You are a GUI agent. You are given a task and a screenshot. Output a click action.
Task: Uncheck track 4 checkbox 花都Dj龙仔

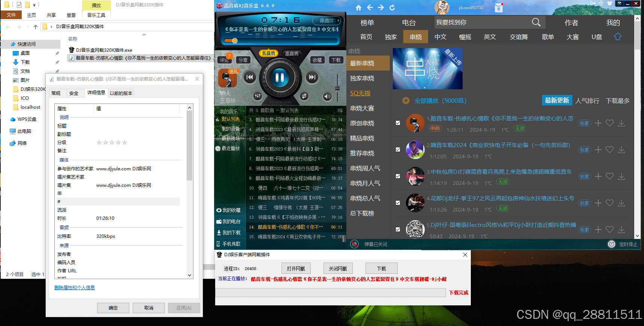(x=398, y=203)
